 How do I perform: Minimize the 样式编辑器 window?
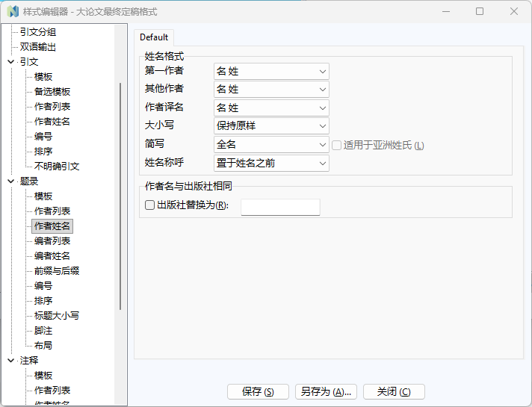[x=446, y=11]
